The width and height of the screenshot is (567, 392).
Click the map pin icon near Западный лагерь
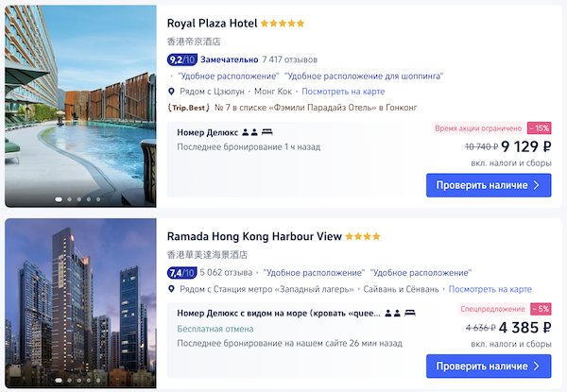tap(171, 289)
